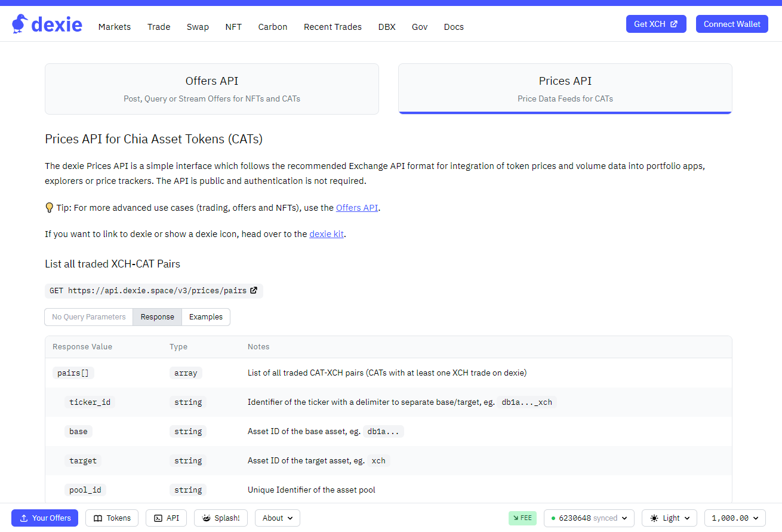Switch to the Examples tab
Image resolution: width=782 pixels, height=532 pixels.
pyautogui.click(x=206, y=317)
